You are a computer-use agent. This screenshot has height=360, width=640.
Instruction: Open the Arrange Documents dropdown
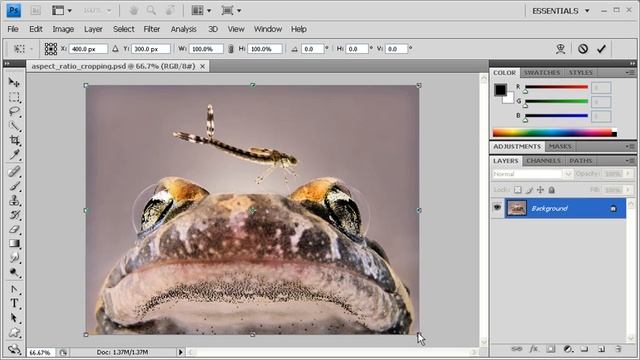[x=201, y=11]
